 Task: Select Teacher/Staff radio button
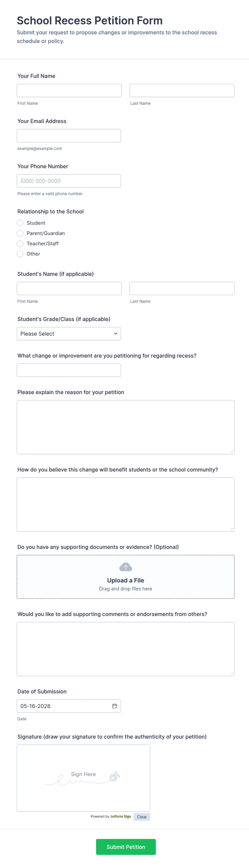(20, 244)
